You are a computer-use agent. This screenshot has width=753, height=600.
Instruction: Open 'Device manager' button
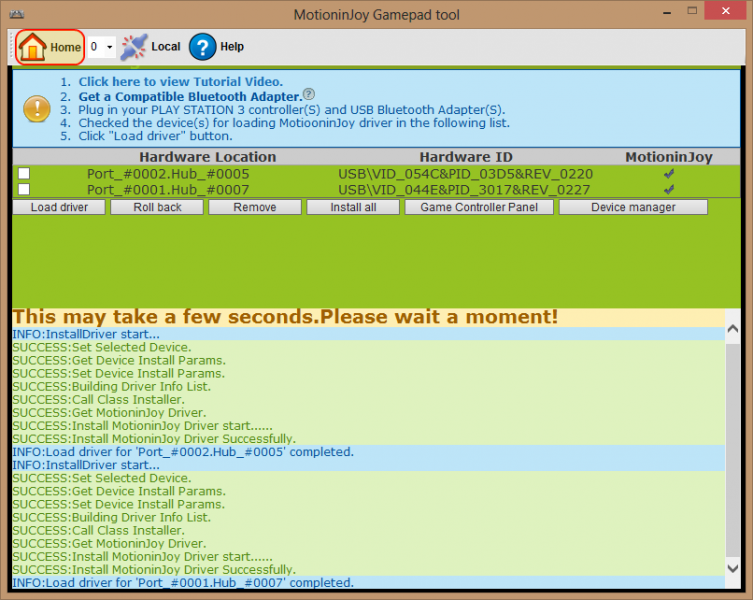633,207
